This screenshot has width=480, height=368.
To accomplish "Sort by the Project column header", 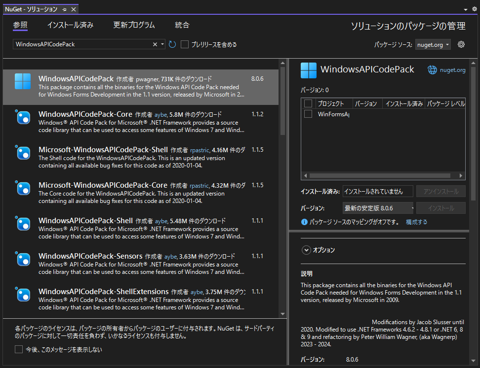I will coord(331,104).
